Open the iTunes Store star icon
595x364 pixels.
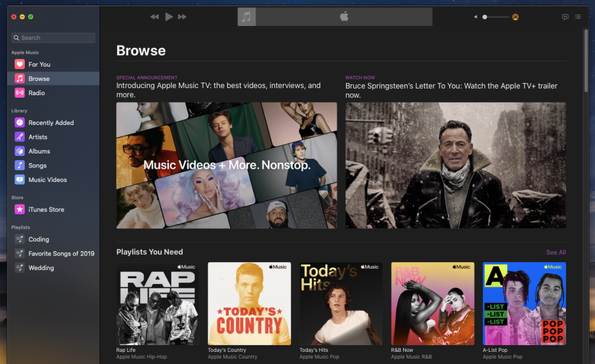click(x=18, y=209)
